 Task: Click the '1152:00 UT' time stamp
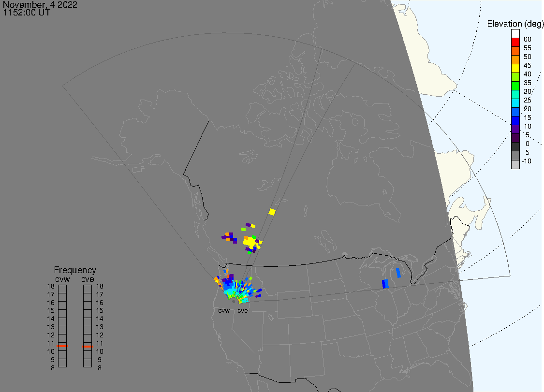[27, 13]
